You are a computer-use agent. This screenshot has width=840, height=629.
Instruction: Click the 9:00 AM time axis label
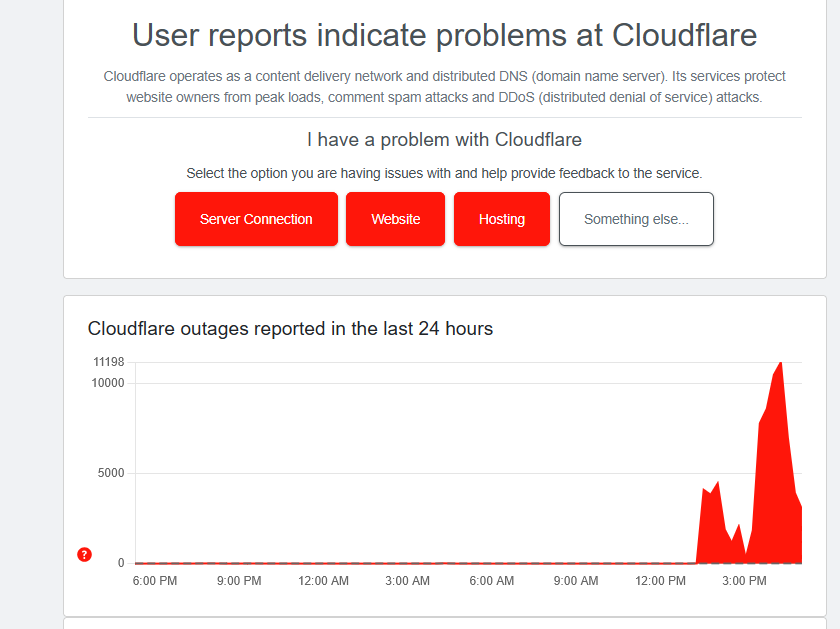point(575,581)
